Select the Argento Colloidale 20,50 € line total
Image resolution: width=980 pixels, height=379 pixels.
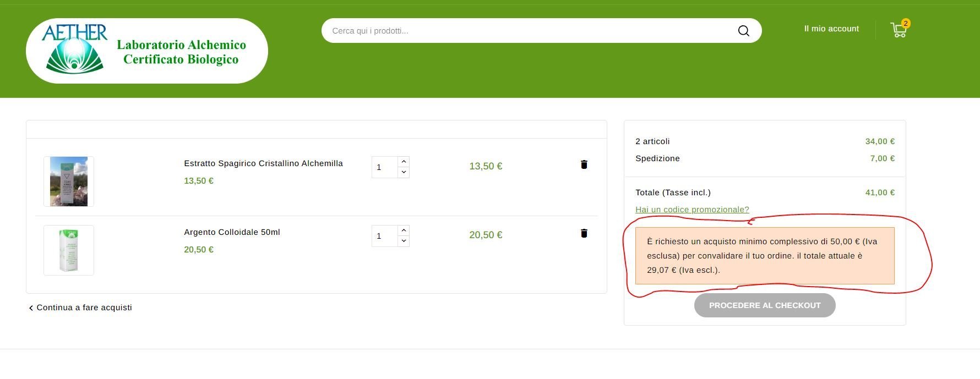pyautogui.click(x=486, y=235)
